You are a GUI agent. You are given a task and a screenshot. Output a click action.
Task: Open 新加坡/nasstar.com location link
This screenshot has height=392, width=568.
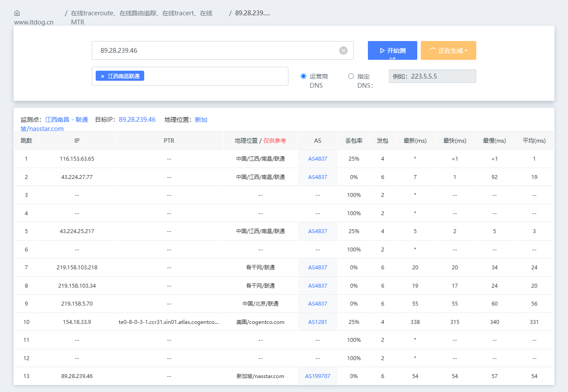[x=114, y=124]
